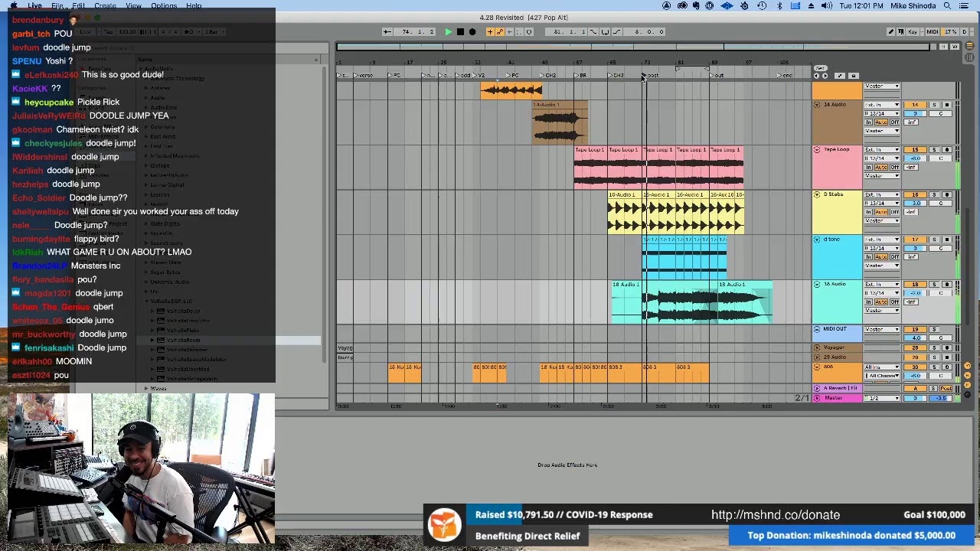The width and height of the screenshot is (980, 551).
Task: Jump to the CH2 locator marker
Action: point(550,76)
